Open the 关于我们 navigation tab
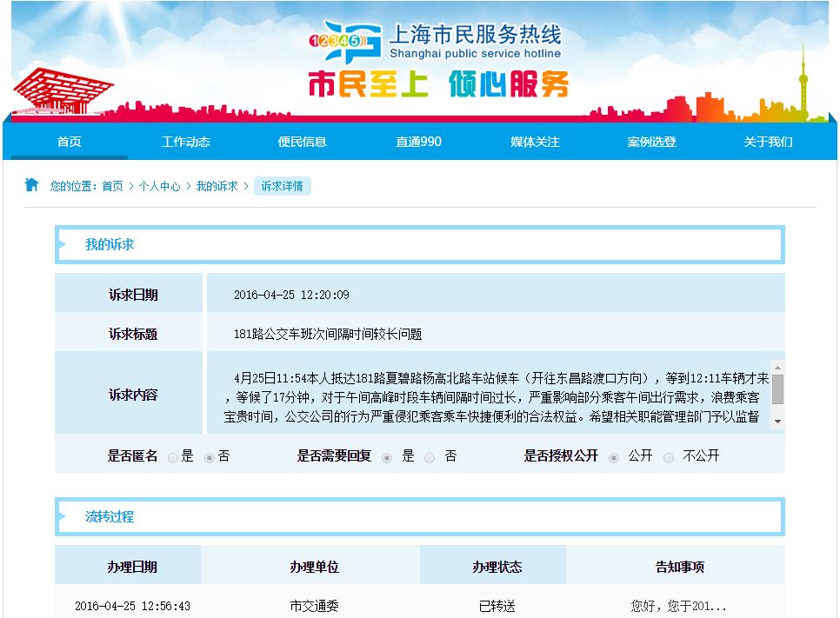840x618 pixels. [x=768, y=142]
